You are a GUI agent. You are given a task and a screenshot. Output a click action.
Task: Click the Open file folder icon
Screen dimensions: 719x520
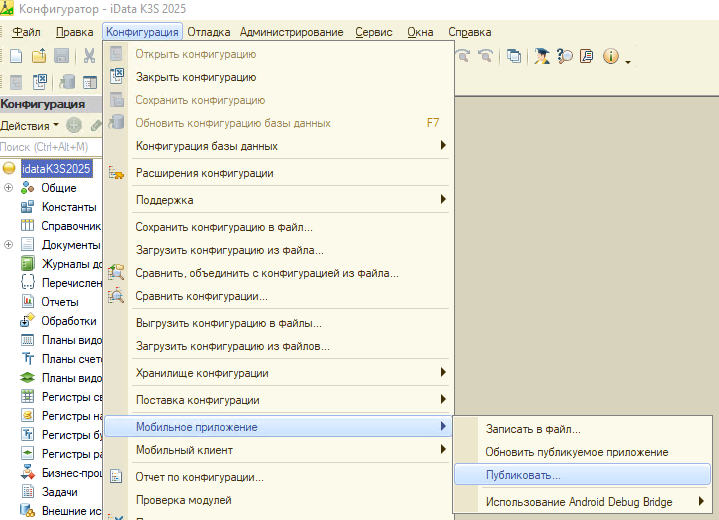(39, 57)
